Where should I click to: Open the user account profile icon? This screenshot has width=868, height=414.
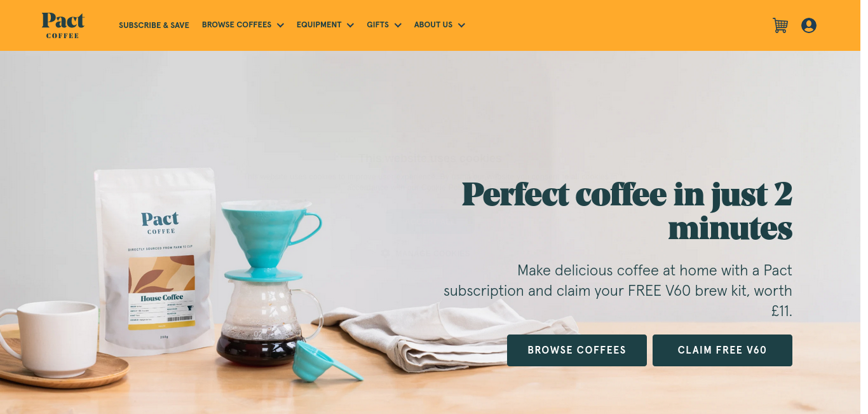[809, 25]
